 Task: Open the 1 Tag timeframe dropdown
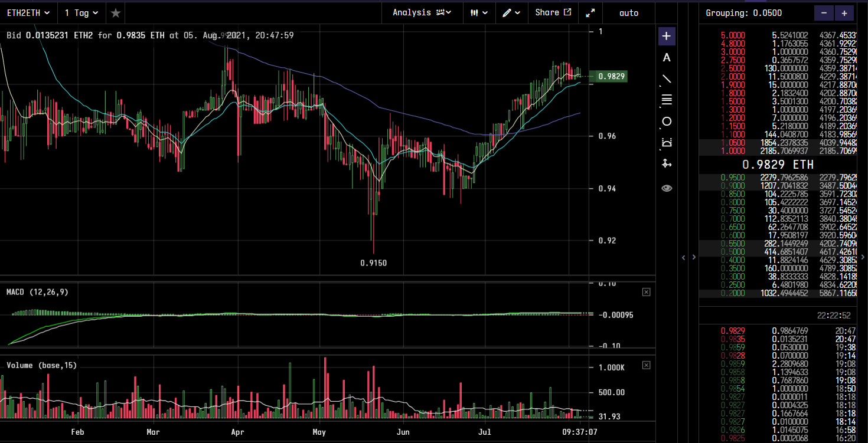click(x=81, y=12)
